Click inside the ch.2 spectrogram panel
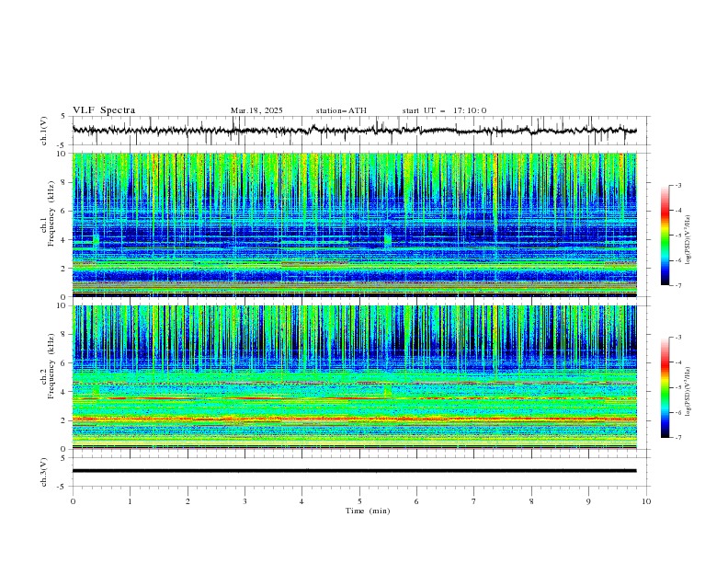728x563 pixels. point(354,377)
